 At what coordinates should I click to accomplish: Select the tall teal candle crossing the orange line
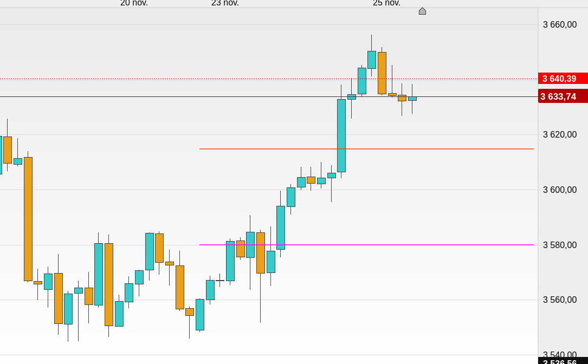(341, 135)
